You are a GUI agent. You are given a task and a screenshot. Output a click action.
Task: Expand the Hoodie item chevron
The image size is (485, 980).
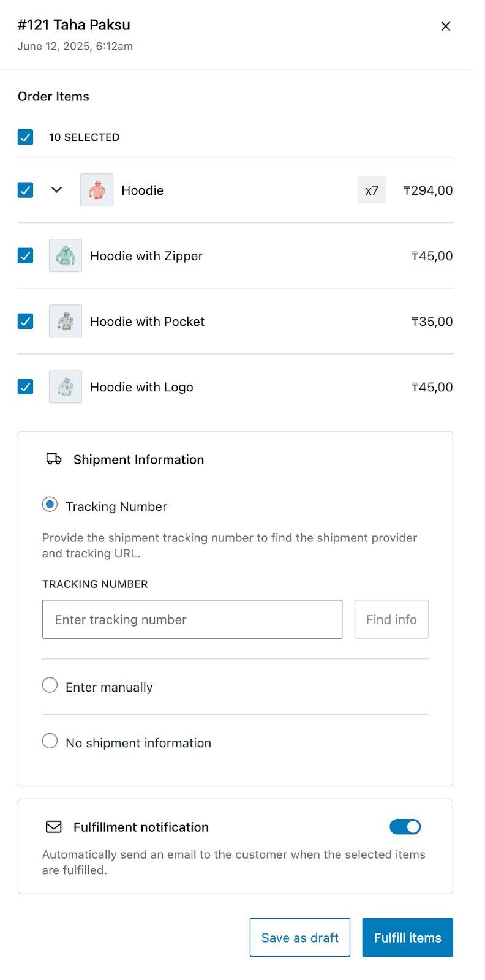[57, 190]
